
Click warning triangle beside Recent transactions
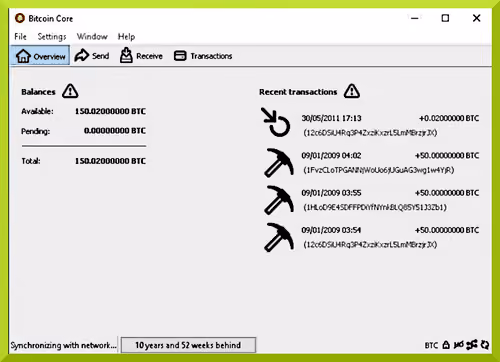(x=352, y=91)
